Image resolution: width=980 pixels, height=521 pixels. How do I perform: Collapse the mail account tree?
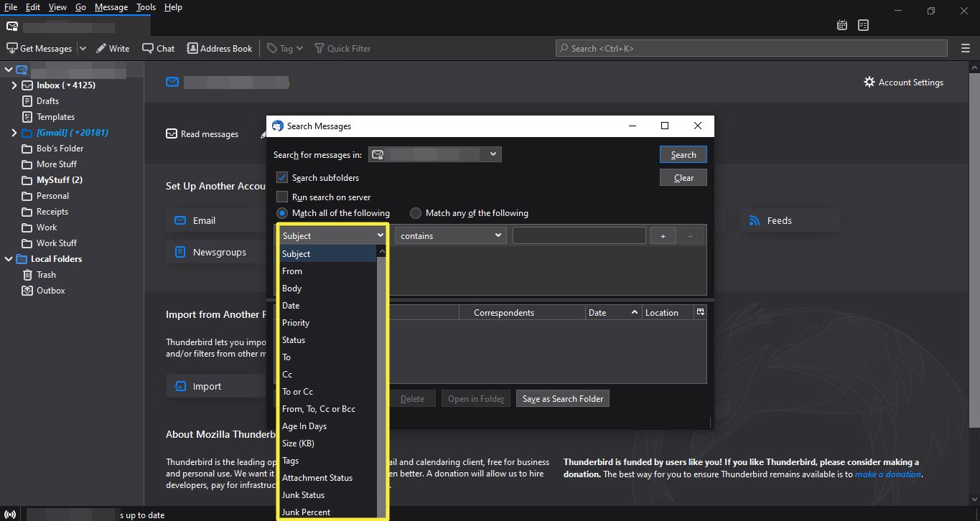[x=8, y=70]
